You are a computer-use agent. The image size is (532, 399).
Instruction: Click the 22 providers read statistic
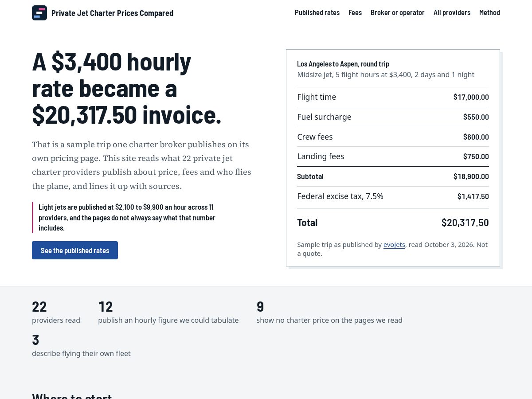pyautogui.click(x=56, y=312)
